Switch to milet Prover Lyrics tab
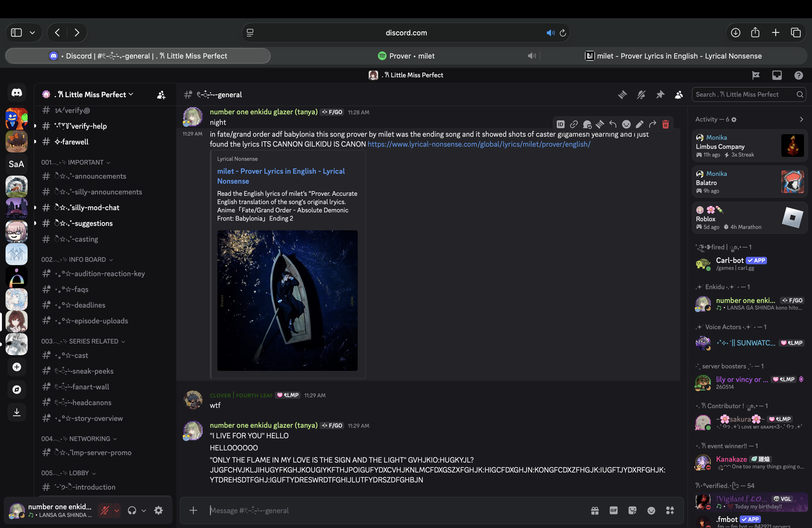812x528 pixels. point(673,56)
